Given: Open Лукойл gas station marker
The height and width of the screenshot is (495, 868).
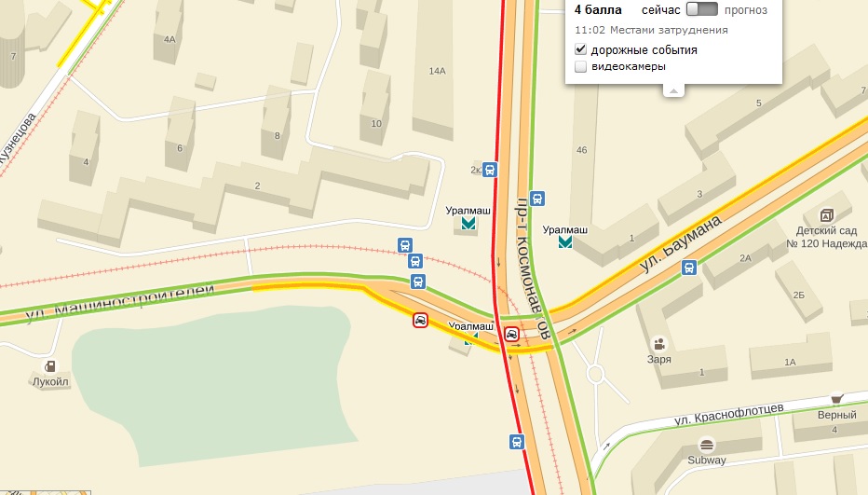Looking at the screenshot, I should [x=49, y=366].
